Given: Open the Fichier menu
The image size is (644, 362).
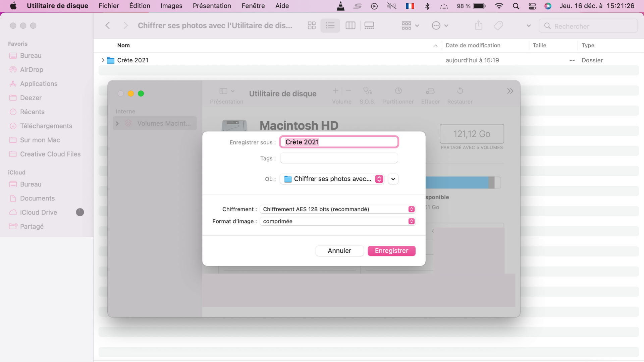Looking at the screenshot, I should coord(109,6).
